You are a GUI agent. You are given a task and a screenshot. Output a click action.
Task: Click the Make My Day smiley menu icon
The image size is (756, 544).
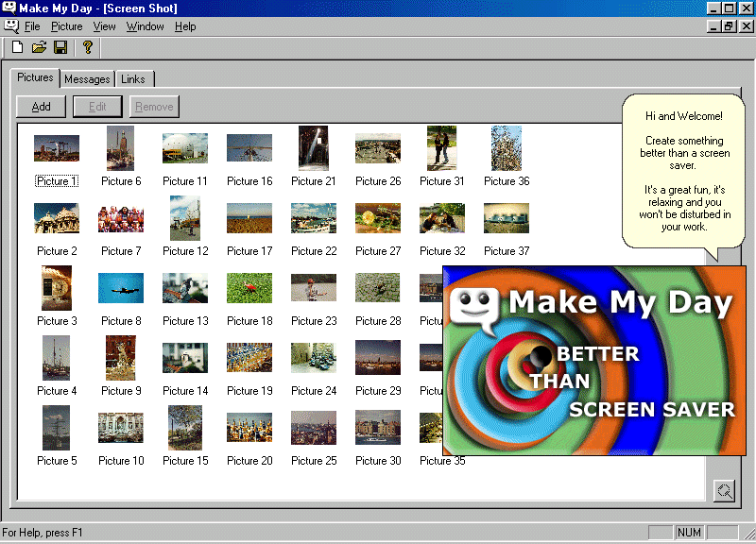(x=10, y=26)
